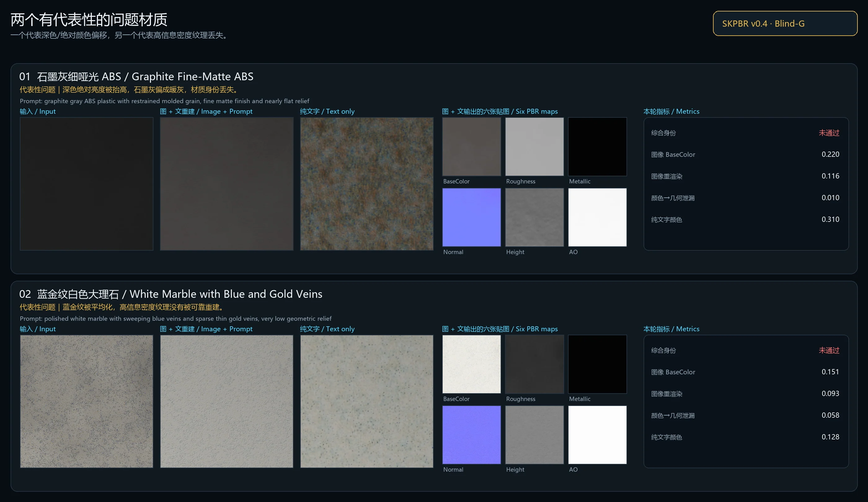This screenshot has width=868, height=502.
Task: Open the White Marble Text only result
Action: 367,402
